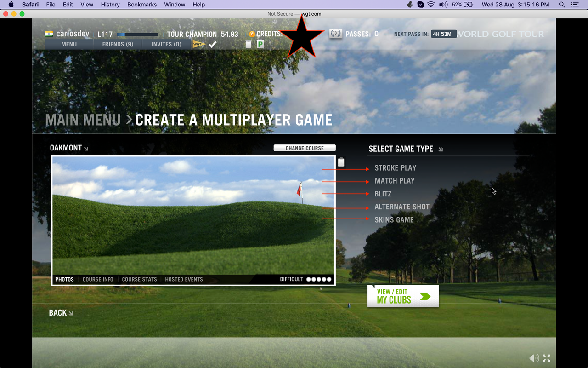Enter fullscreen with the expand icon
This screenshot has width=588, height=368.
pos(547,358)
